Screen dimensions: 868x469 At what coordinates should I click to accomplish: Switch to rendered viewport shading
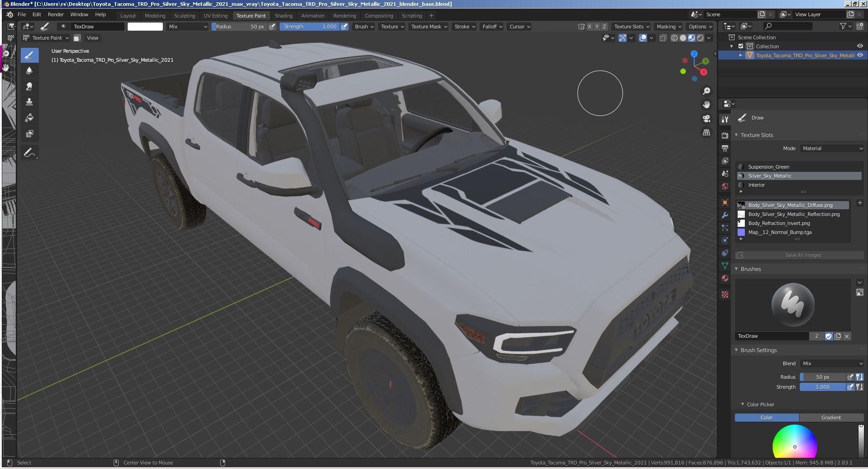700,38
